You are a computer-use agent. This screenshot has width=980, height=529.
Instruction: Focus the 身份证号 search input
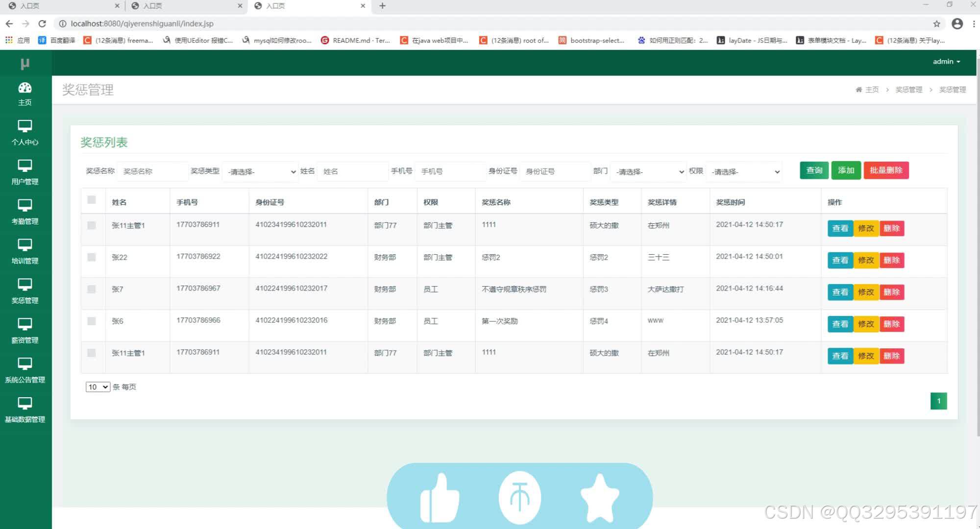pos(555,171)
